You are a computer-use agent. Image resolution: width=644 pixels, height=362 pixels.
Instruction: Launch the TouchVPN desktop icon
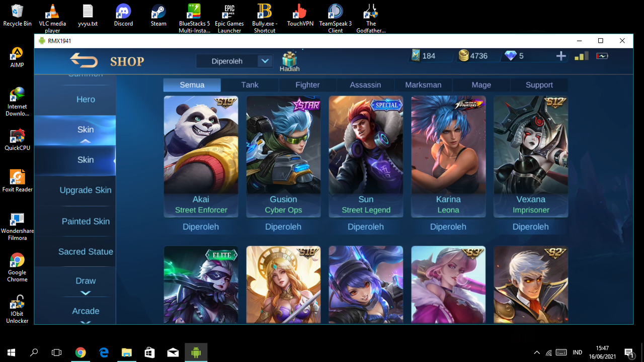[x=300, y=15]
